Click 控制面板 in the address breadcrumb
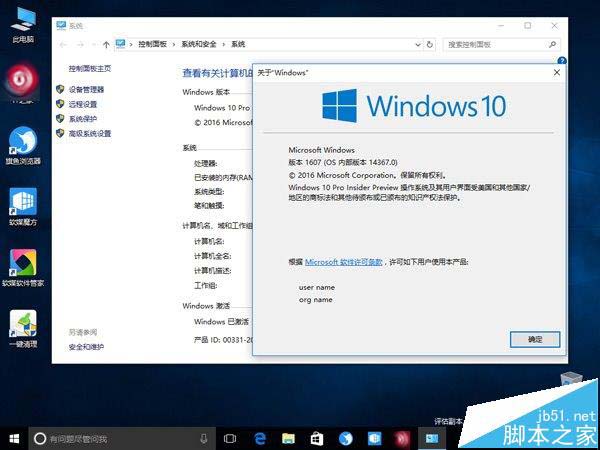The image size is (600, 450). click(153, 44)
